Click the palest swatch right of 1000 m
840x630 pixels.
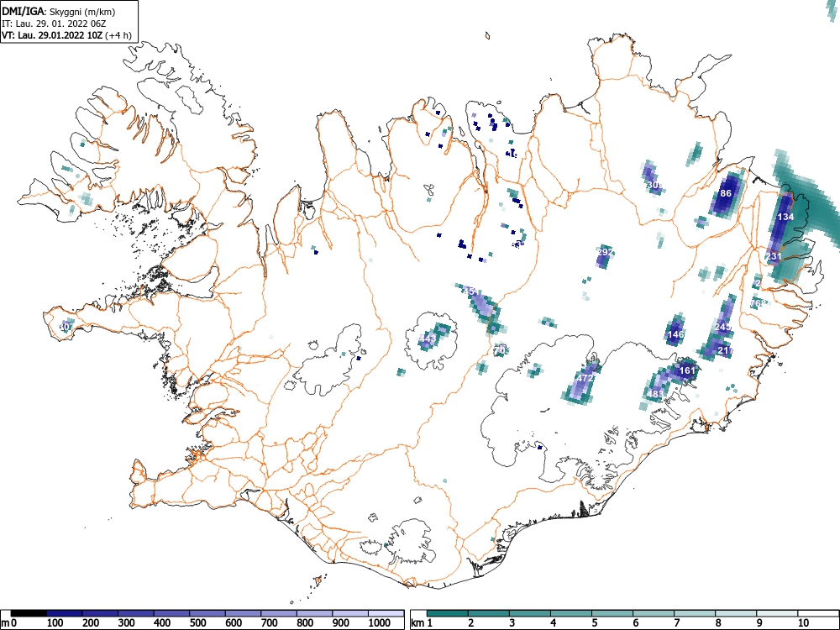point(386,613)
